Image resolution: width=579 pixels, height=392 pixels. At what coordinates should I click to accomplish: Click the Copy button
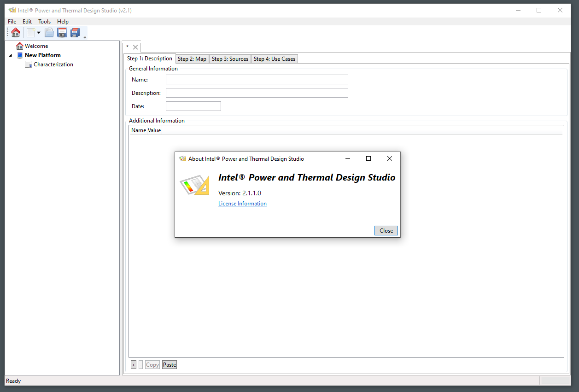152,365
